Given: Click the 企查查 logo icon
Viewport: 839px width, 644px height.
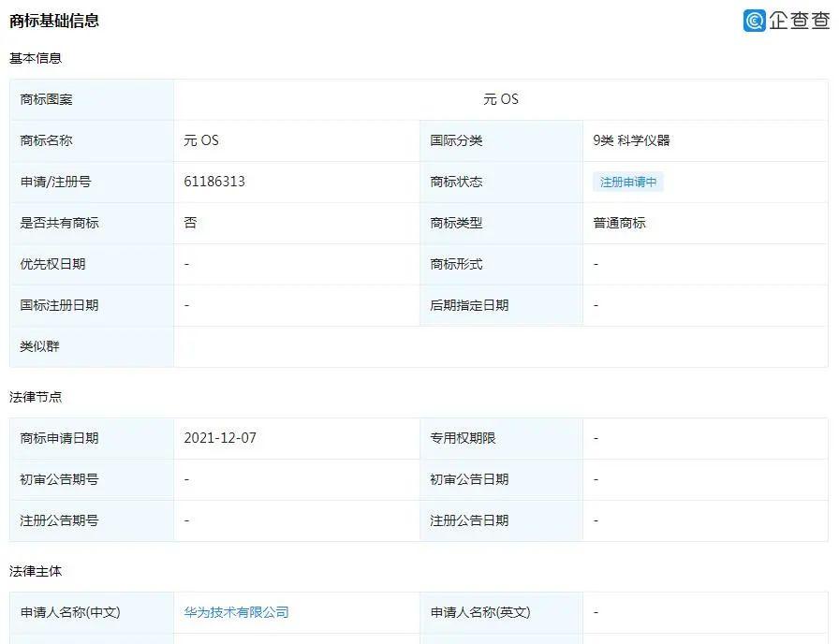Looking at the screenshot, I should coord(755,21).
